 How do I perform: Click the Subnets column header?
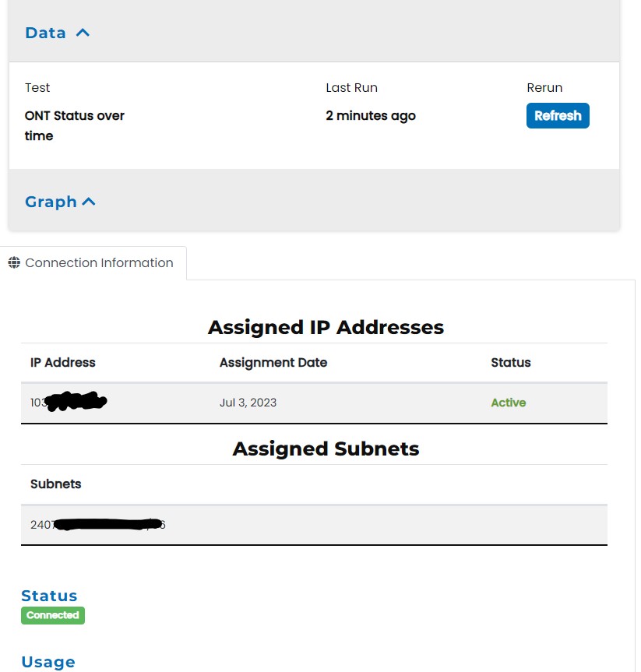tap(55, 484)
